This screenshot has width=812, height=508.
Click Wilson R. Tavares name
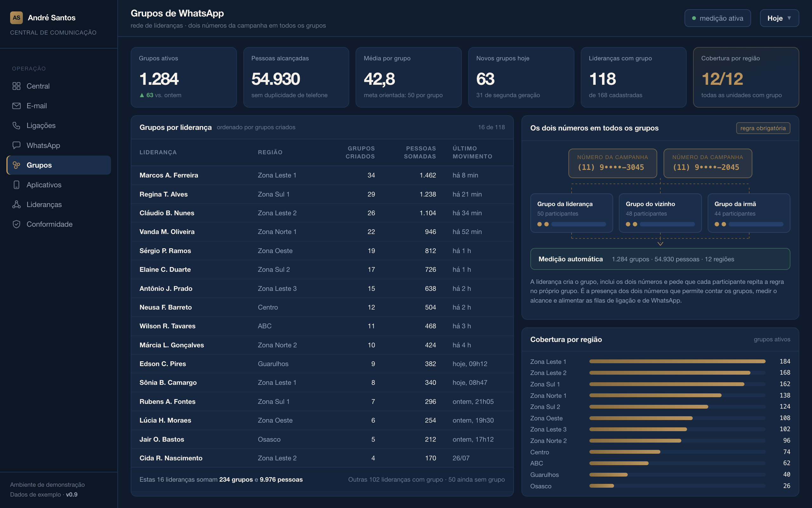point(167,326)
